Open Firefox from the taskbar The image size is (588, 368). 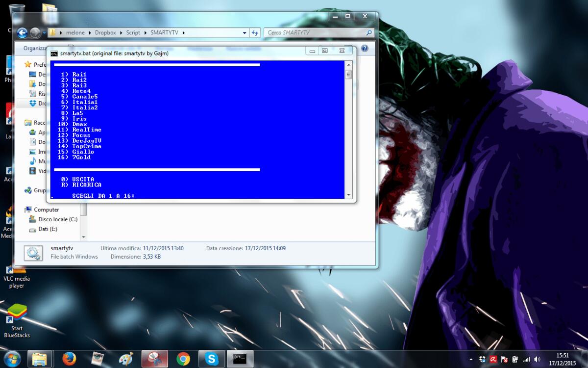[x=69, y=359]
